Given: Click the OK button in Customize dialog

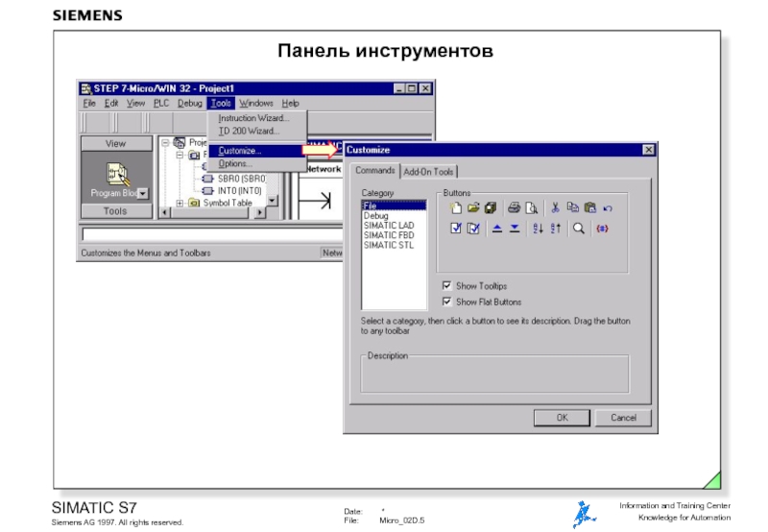Looking at the screenshot, I should (x=562, y=418).
